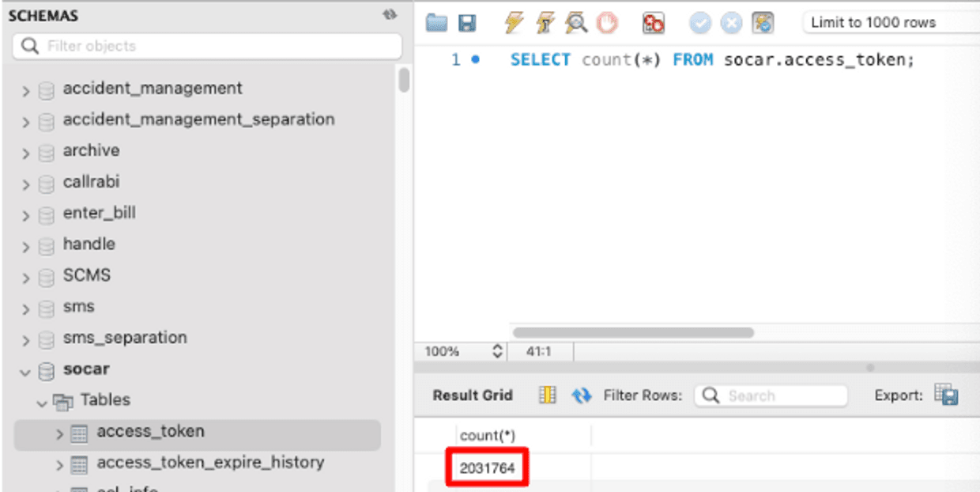Select access_token_expire_history table

pyautogui.click(x=210, y=463)
